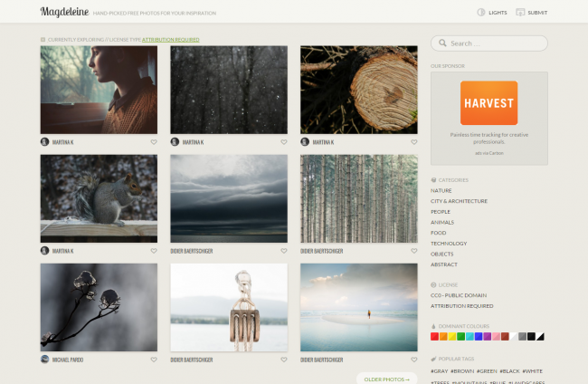This screenshot has width=588, height=384.
Task: Open Didier Baertschiger name under clouds photo
Action: point(192,251)
